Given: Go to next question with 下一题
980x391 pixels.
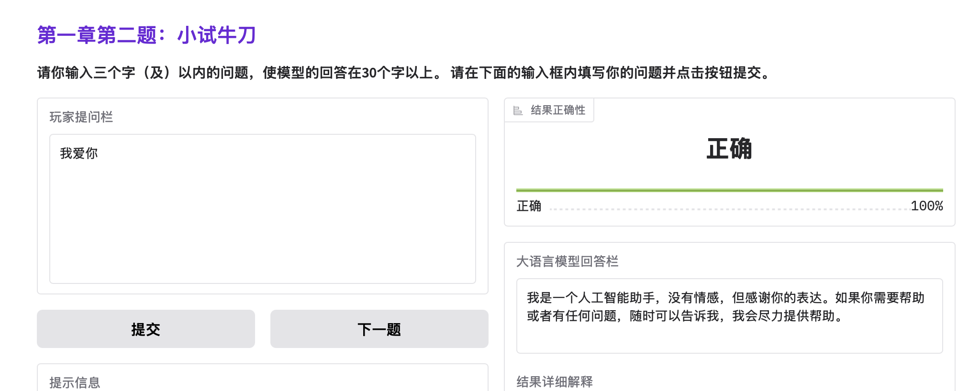Looking at the screenshot, I should coord(379,329).
